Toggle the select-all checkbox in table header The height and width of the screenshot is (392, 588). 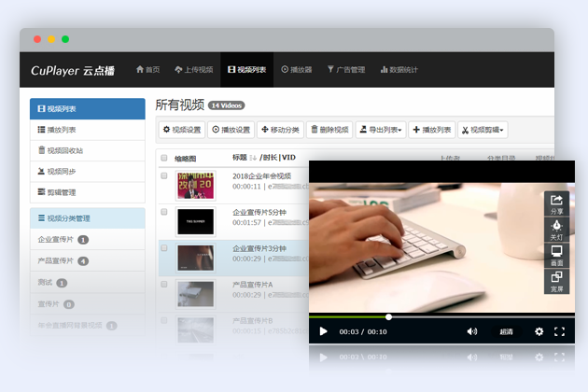[x=164, y=159]
